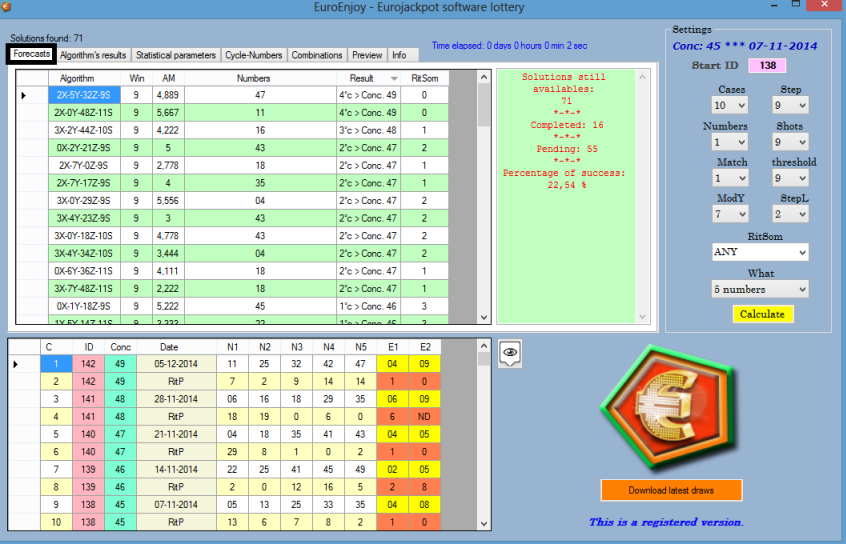Open the Numbers dropdown
This screenshot has width=846, height=544.
(729, 142)
